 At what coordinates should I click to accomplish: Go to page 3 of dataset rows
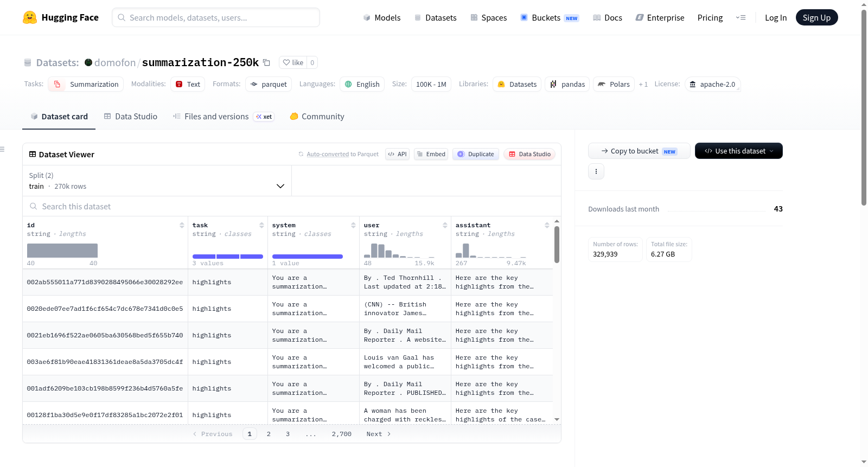tap(288, 434)
